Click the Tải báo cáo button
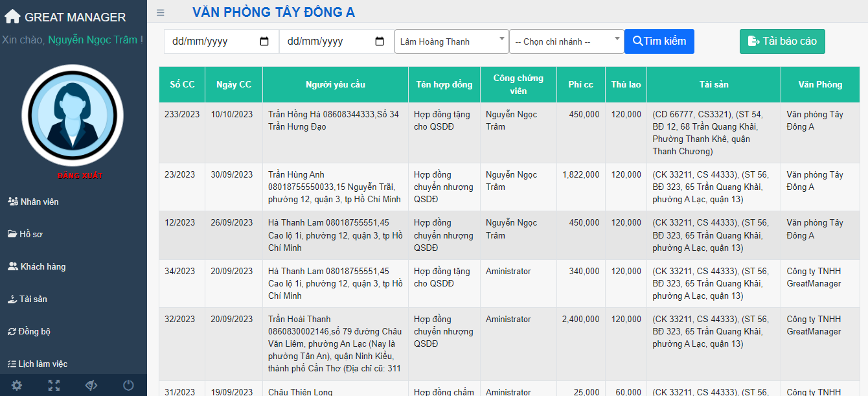Viewport: 868px width, 396px height. pos(782,41)
